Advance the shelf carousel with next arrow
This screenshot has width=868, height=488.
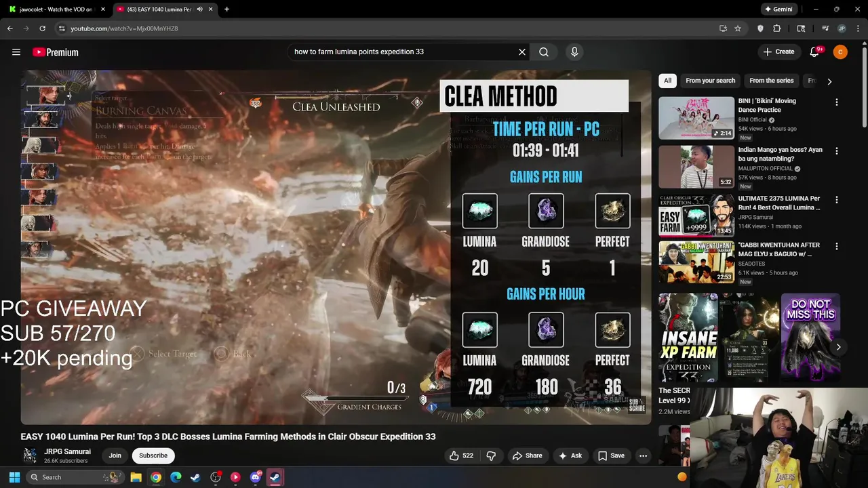pos(838,347)
